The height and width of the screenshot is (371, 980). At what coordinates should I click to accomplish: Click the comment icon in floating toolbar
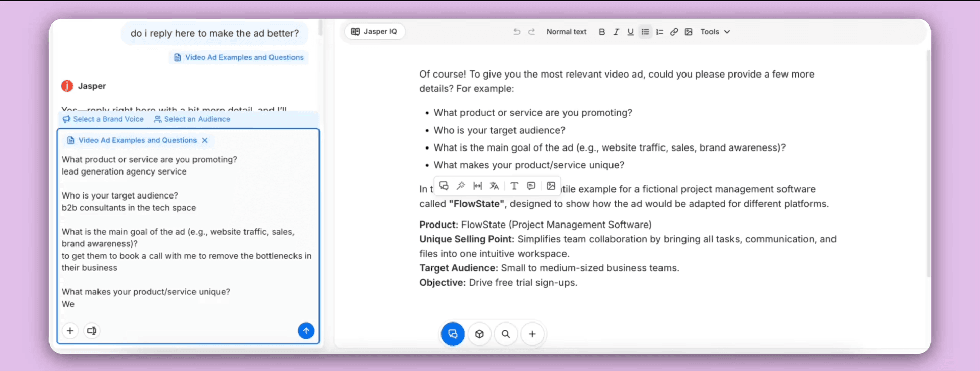coord(531,186)
